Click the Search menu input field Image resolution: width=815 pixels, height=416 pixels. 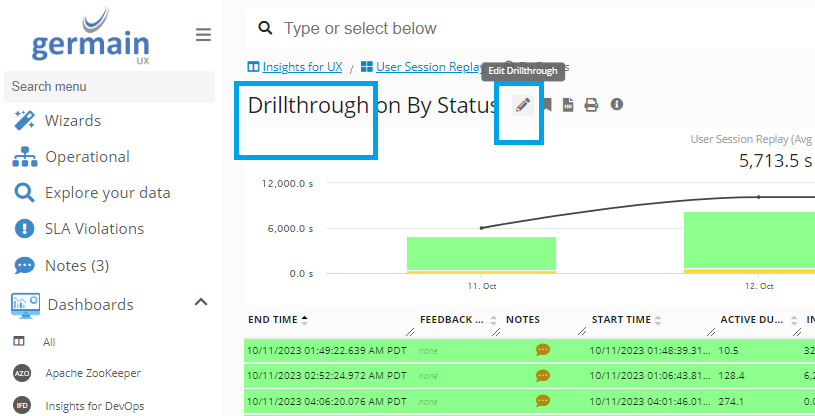point(108,87)
